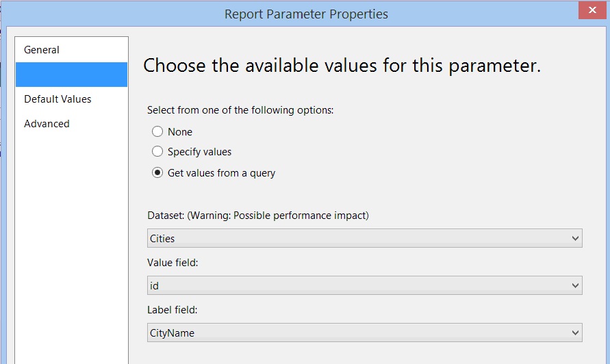Expand the Label field dropdown arrow
610x364 pixels.
(x=574, y=333)
